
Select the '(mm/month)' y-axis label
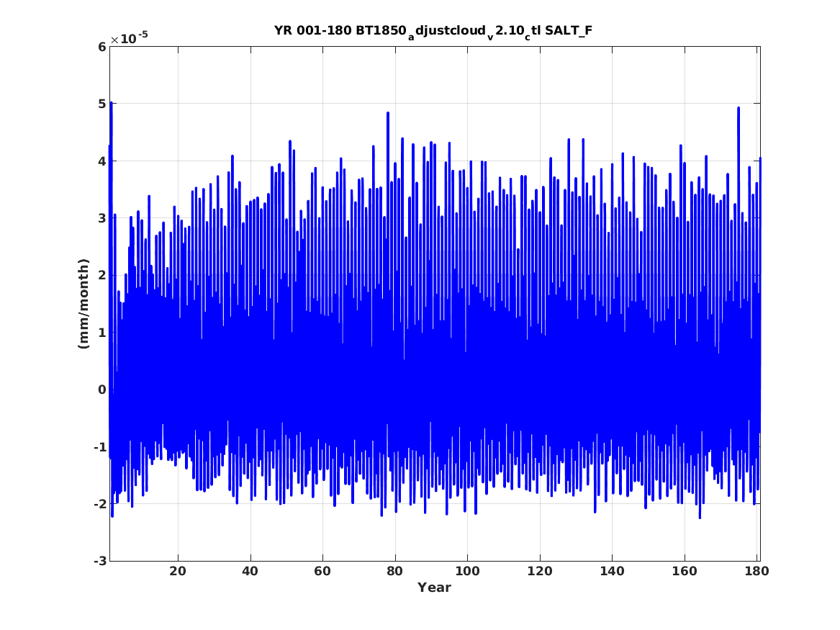coord(83,304)
